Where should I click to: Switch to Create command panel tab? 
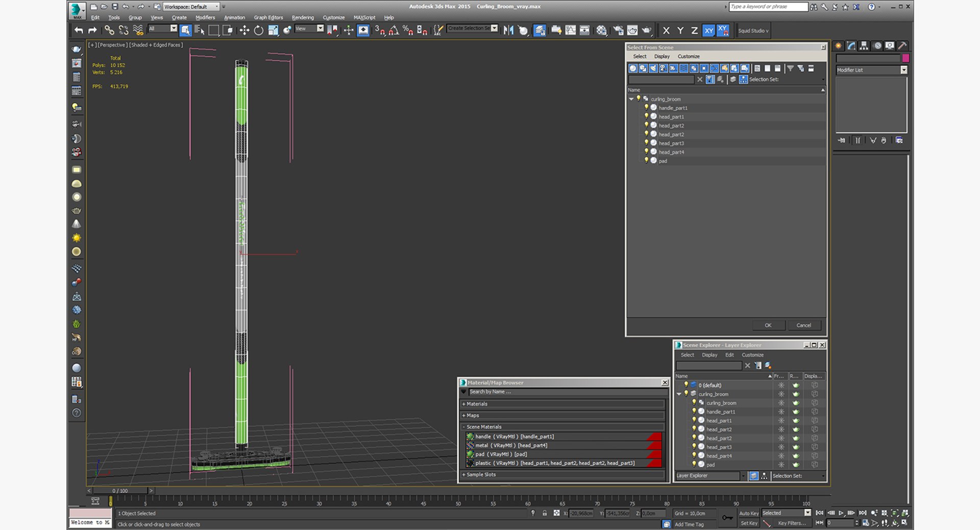(839, 46)
